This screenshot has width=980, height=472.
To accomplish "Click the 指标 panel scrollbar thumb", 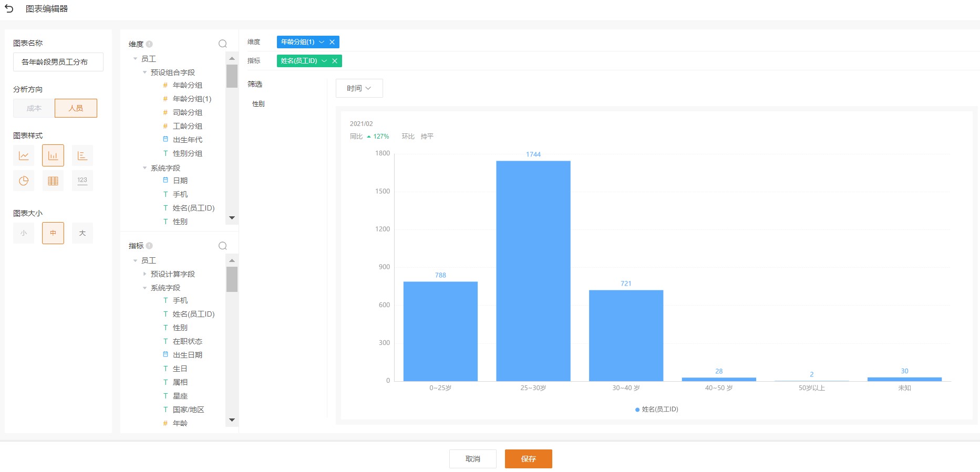I will click(x=232, y=279).
